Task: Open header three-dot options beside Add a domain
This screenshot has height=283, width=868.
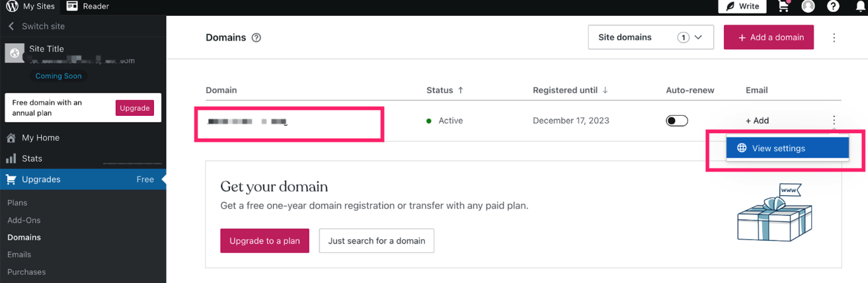Action: click(x=834, y=37)
